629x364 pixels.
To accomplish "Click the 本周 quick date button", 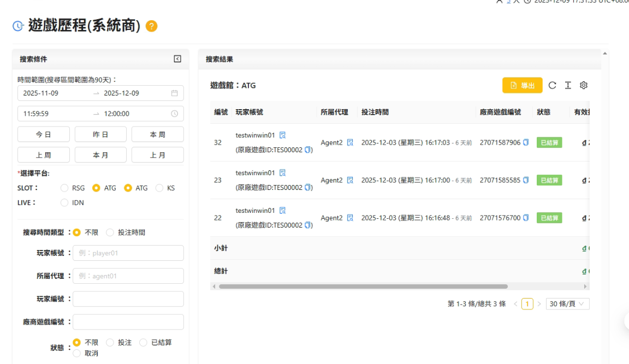I will (x=157, y=134).
